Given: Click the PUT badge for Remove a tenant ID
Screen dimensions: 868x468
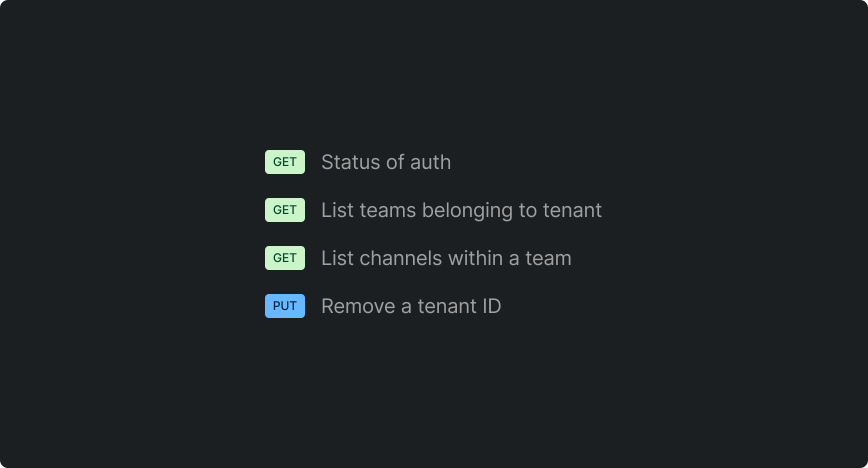Looking at the screenshot, I should [x=284, y=305].
